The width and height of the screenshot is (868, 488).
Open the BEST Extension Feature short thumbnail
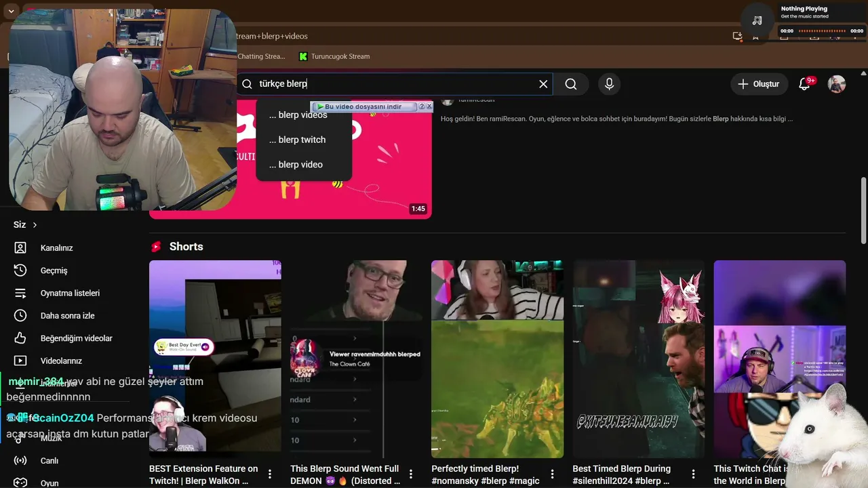215,359
